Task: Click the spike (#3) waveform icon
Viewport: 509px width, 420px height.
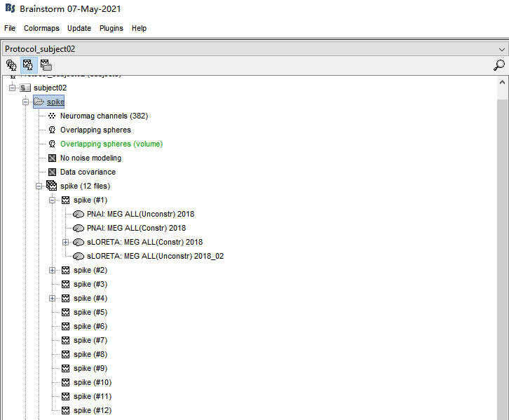Action: point(66,285)
